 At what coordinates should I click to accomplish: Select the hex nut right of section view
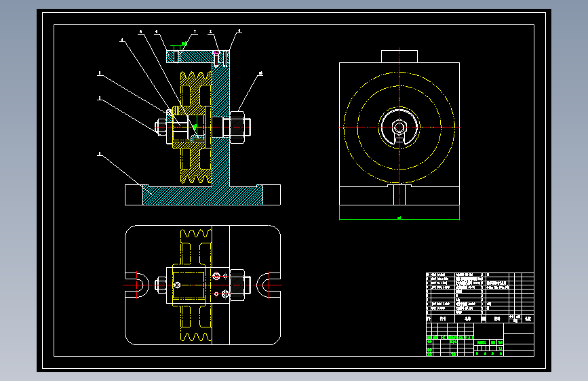coord(237,127)
